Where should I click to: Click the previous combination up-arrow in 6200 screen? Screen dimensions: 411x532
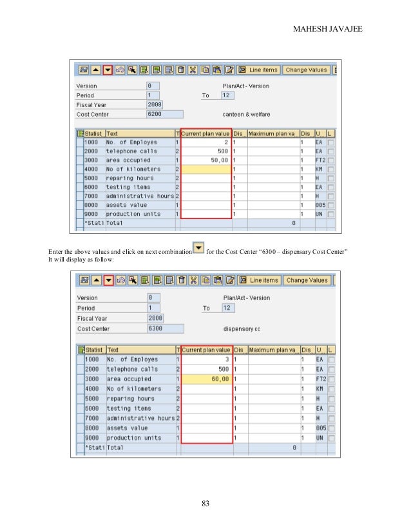pos(96,70)
